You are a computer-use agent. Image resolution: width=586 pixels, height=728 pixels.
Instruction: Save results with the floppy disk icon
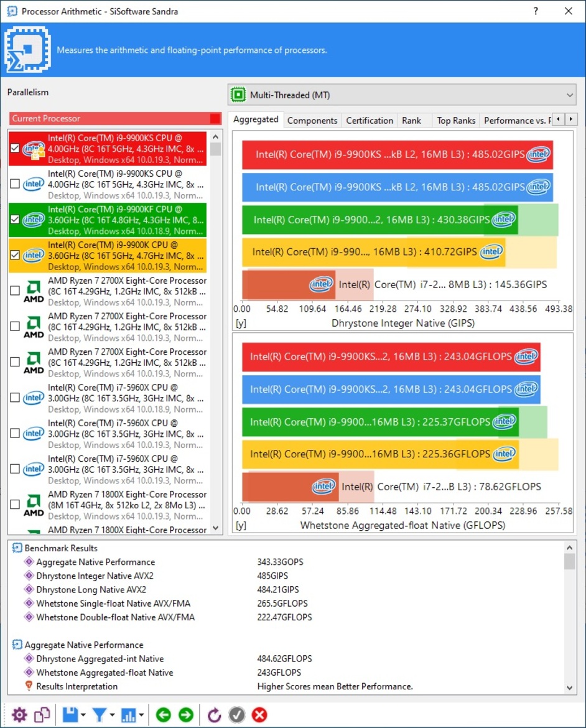click(70, 714)
